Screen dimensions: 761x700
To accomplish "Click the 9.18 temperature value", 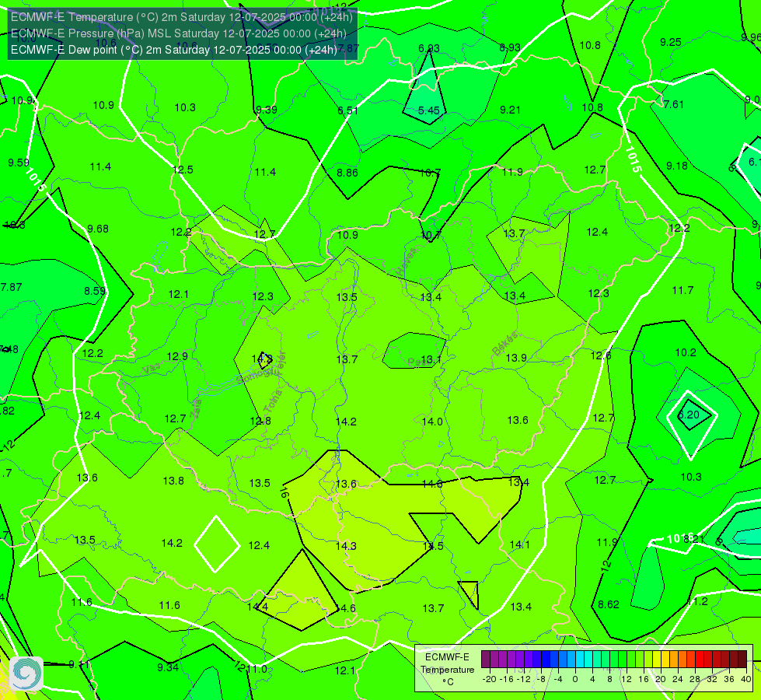I will 677,166.
